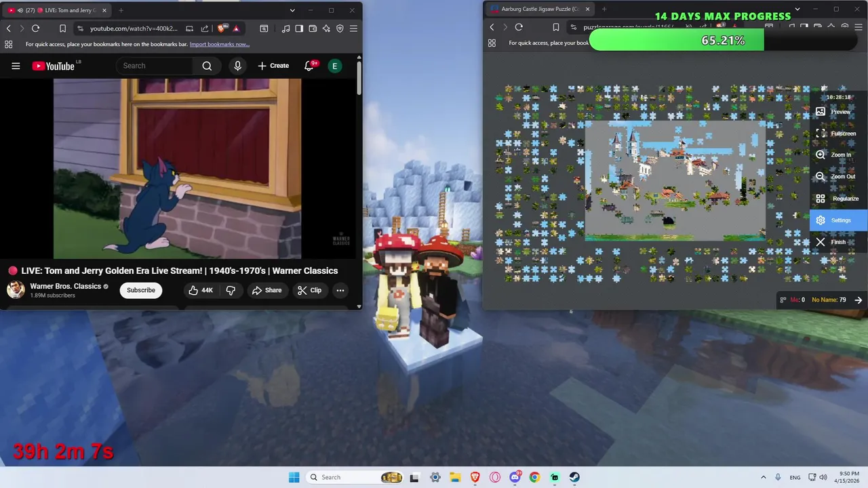Share the Tom and Jerry live stream
Screen dimensions: 868x488
(x=267, y=290)
